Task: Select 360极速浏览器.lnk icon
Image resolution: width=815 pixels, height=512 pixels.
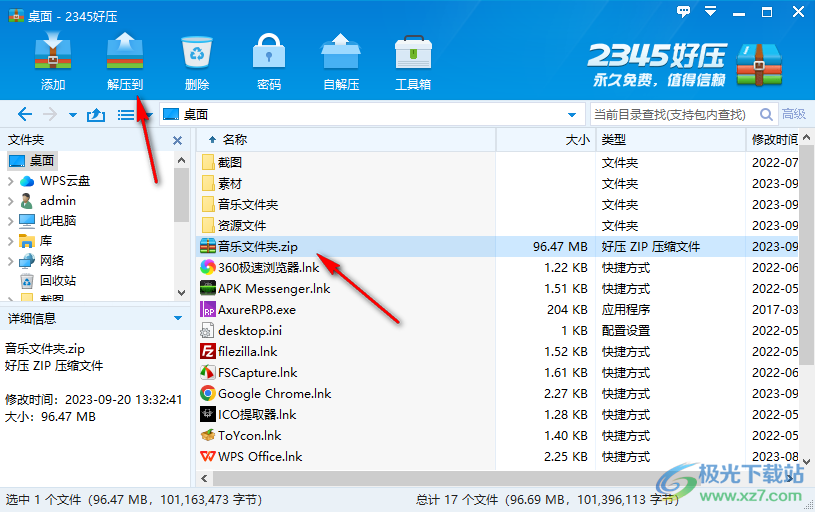Action: point(208,267)
